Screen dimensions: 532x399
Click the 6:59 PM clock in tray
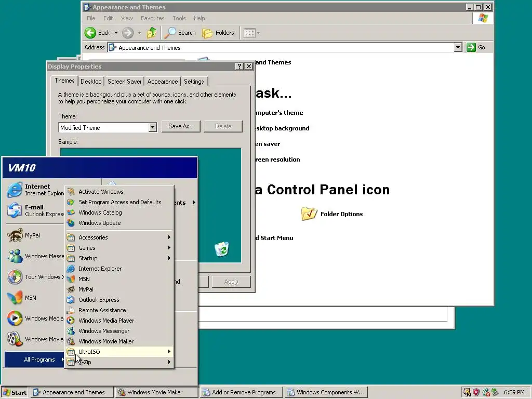(514, 393)
